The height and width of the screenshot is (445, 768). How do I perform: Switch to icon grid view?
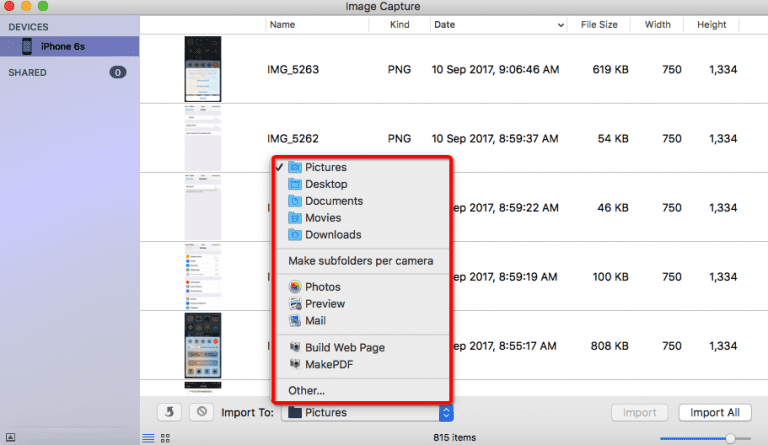click(165, 438)
